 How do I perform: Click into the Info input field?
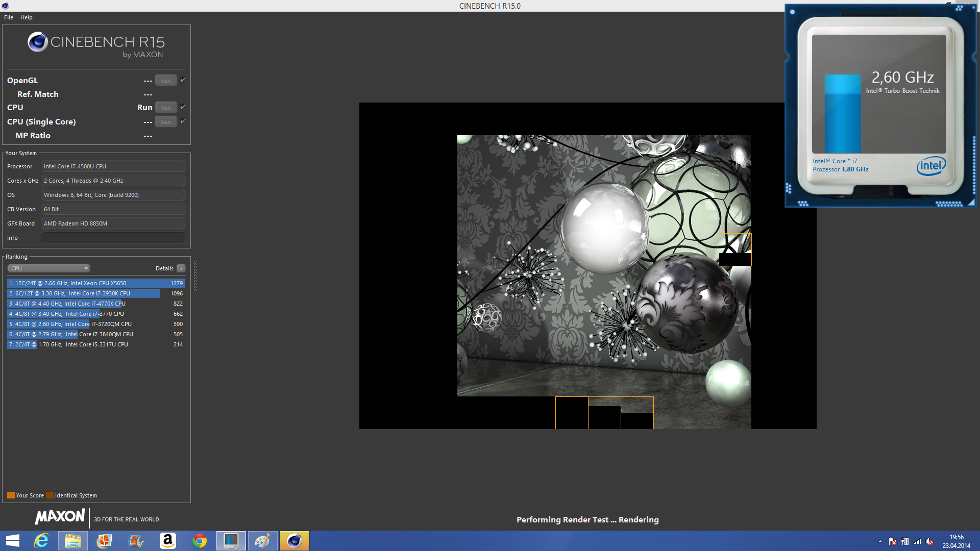click(x=113, y=238)
